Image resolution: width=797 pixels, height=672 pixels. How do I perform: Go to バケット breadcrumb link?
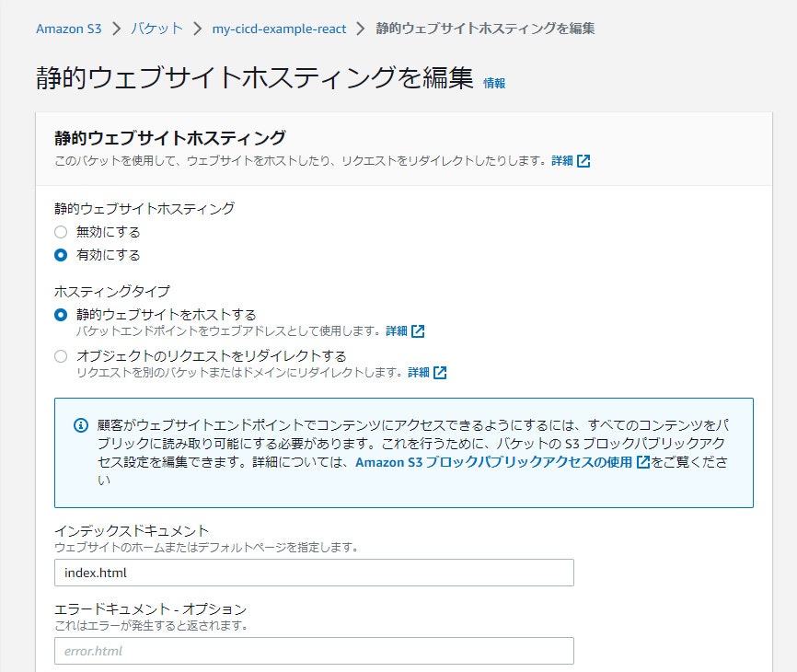[156, 29]
